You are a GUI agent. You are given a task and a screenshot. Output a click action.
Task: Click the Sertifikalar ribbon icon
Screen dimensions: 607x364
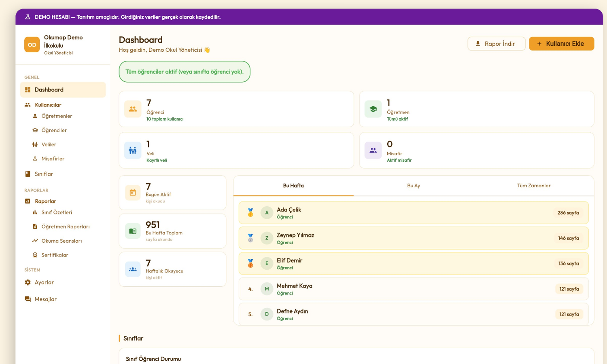(x=35, y=255)
